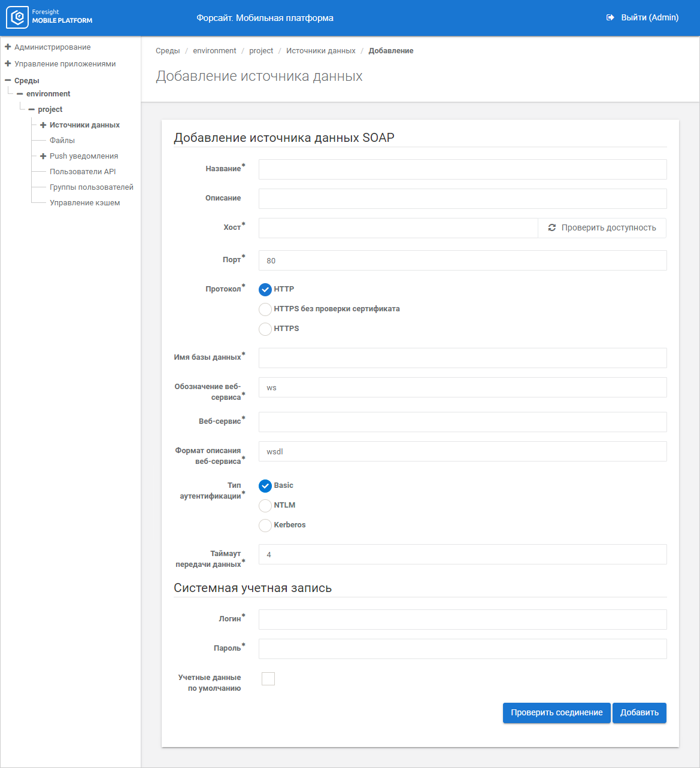This screenshot has width=700, height=768.
Task: Click the logout arrow icon
Action: tap(610, 18)
